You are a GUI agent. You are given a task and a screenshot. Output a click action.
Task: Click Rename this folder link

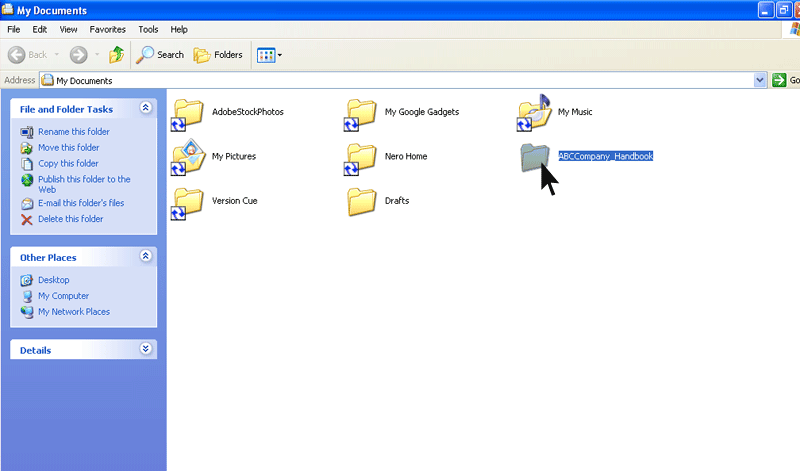pos(74,132)
